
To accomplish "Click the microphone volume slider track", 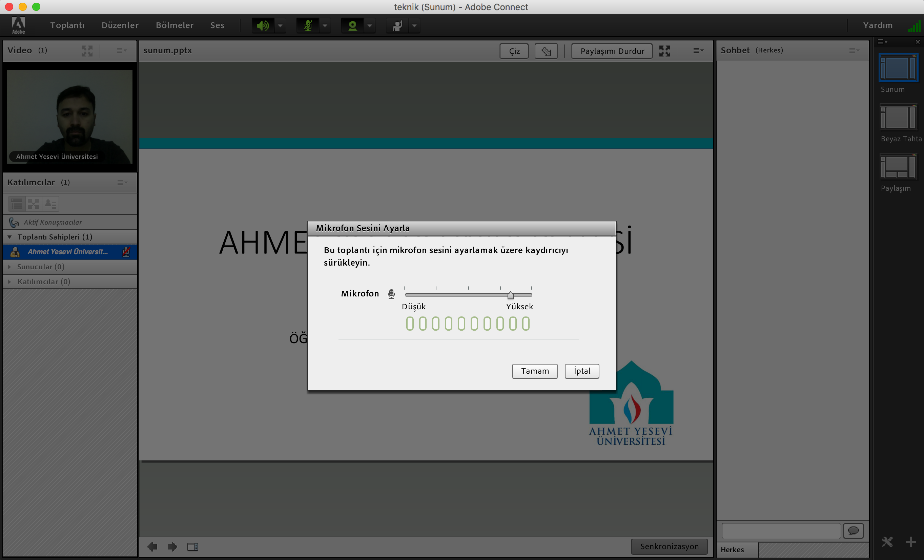I will tap(457, 295).
